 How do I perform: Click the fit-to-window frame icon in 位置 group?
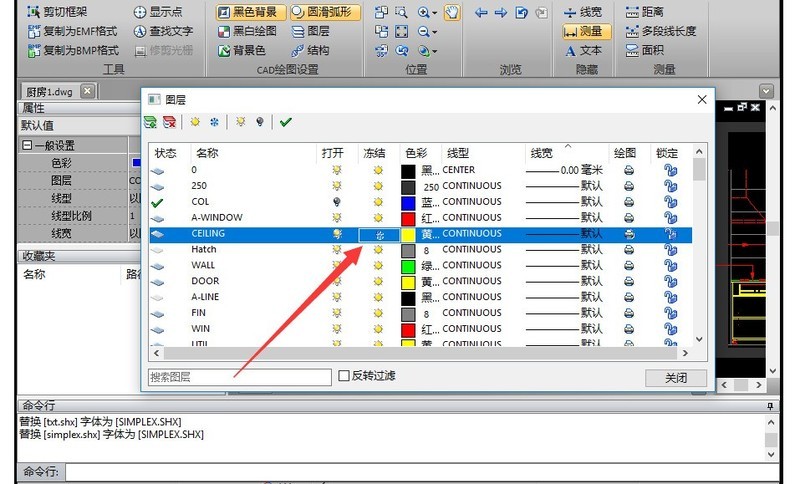click(x=402, y=32)
